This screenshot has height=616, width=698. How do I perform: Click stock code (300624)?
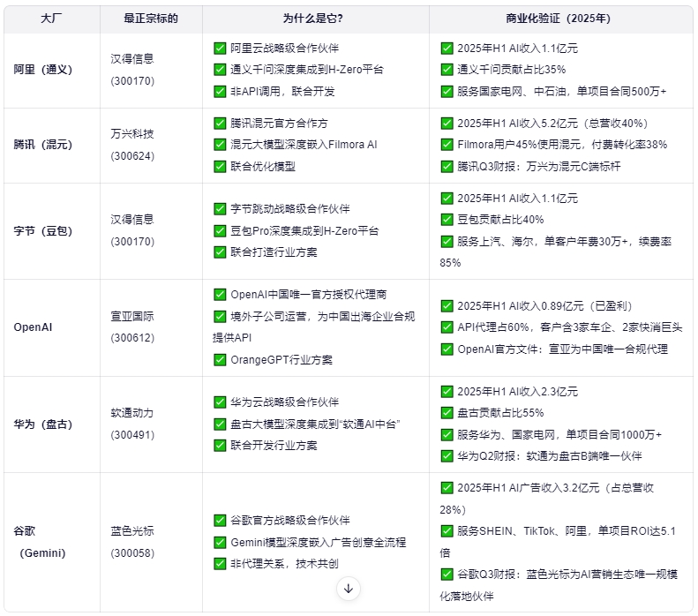[x=132, y=156]
